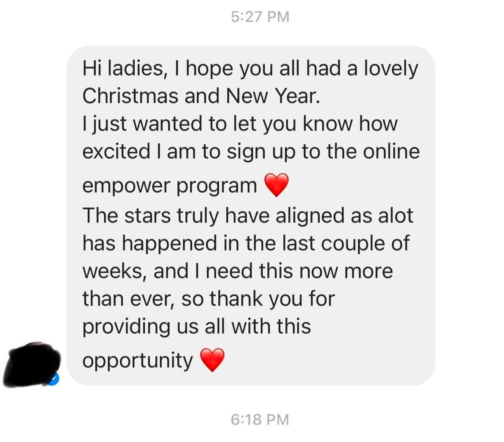This screenshot has height=442, width=504.
Task: Click the 'providing us all with this' line
Action: 197,327
